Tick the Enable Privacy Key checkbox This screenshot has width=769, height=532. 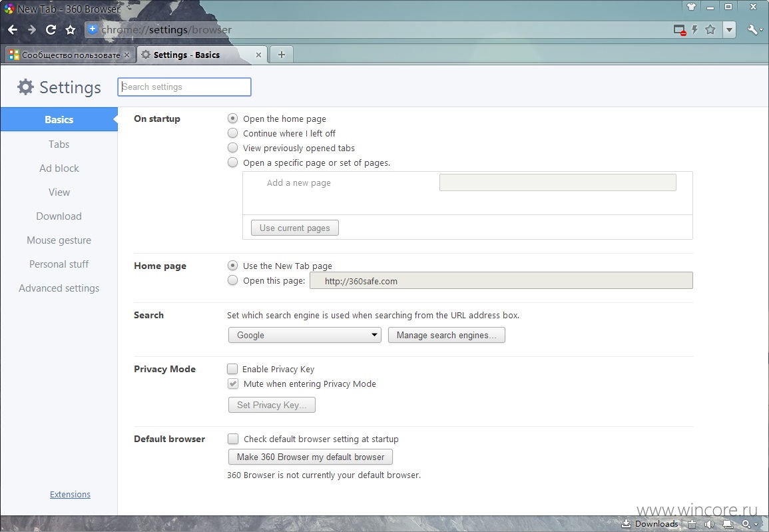[232, 369]
